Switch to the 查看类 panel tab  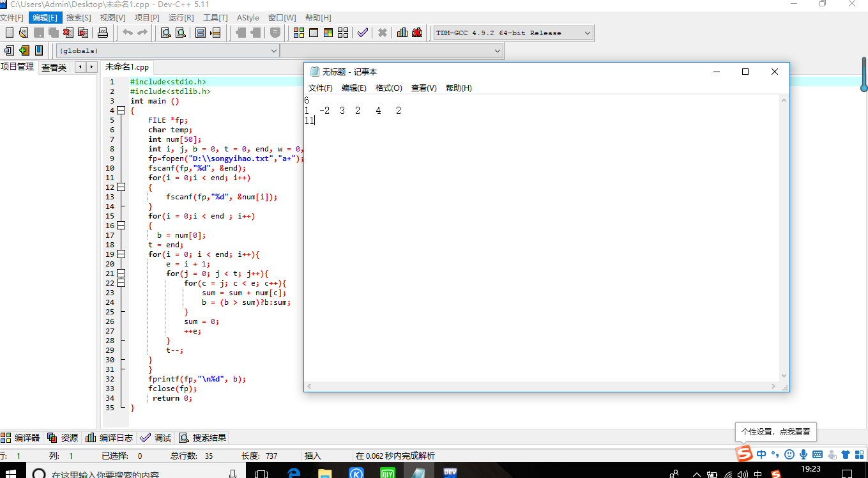click(54, 67)
